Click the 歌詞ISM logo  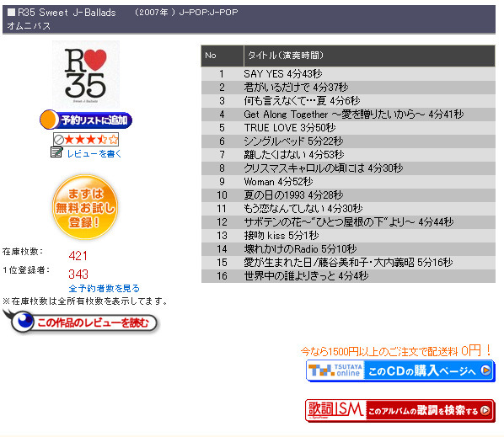click(x=335, y=410)
